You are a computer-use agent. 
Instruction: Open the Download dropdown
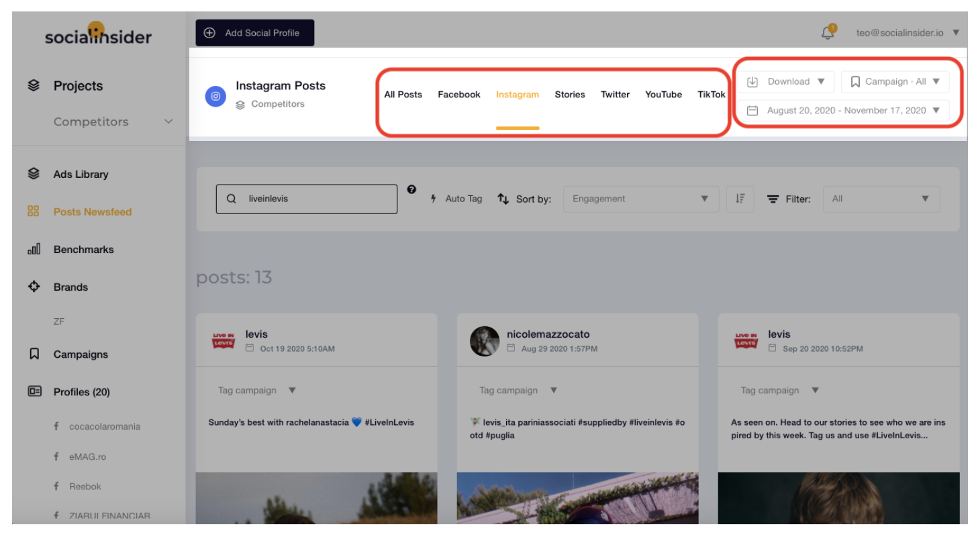point(786,82)
